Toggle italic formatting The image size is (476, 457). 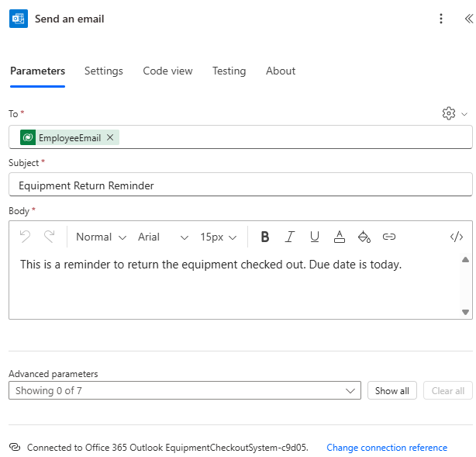[290, 237]
